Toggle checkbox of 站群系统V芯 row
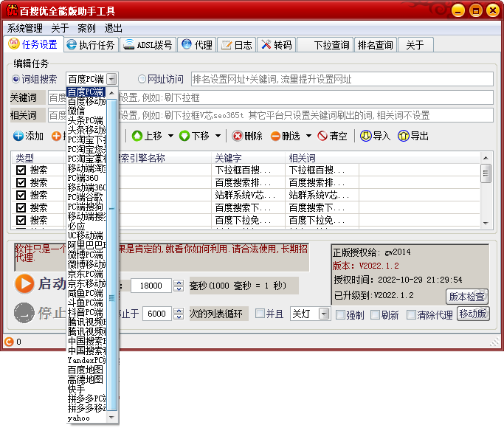 [x=21, y=195]
